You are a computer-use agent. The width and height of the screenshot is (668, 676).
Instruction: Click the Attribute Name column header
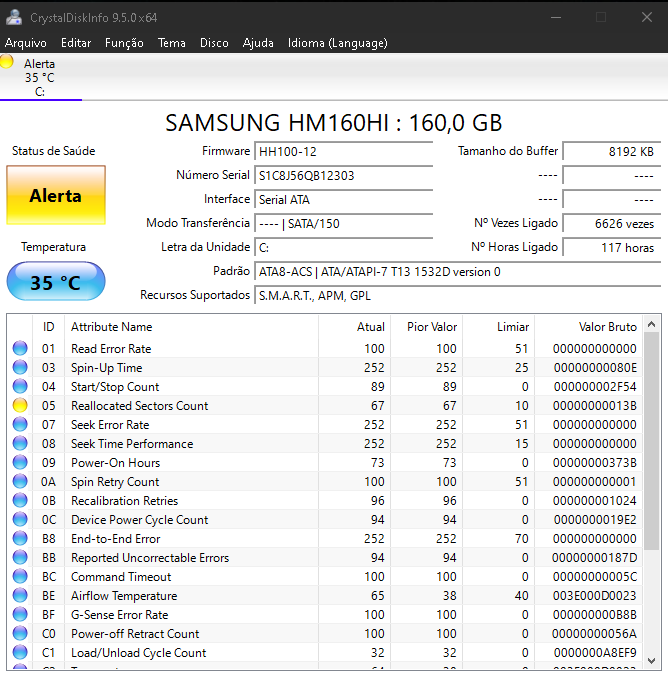point(191,327)
